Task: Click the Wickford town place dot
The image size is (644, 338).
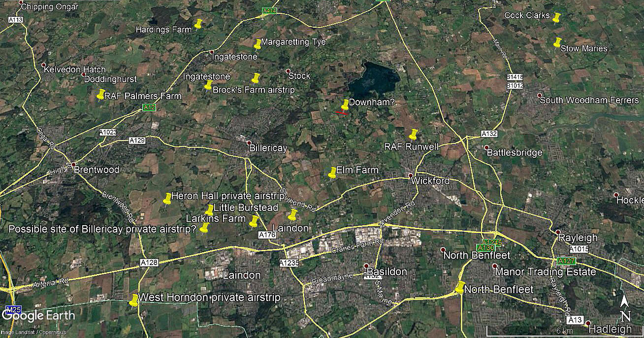Action: coord(411,176)
